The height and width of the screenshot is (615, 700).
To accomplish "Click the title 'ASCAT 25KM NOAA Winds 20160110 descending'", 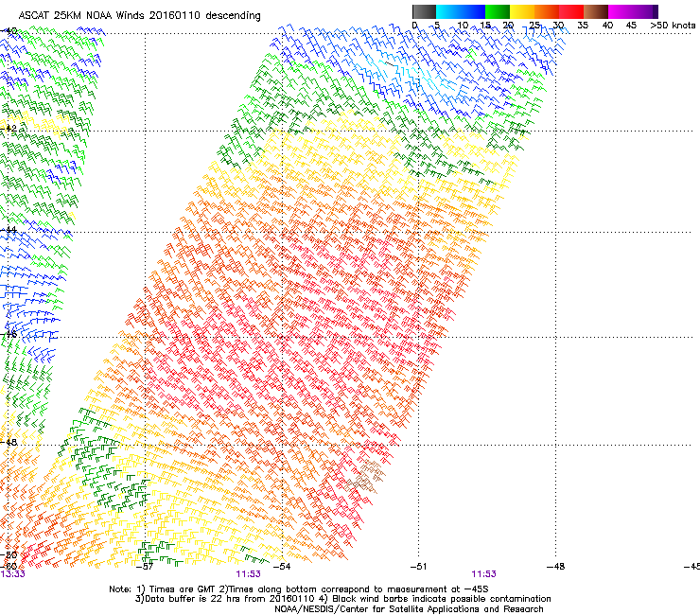I will pos(139,16).
